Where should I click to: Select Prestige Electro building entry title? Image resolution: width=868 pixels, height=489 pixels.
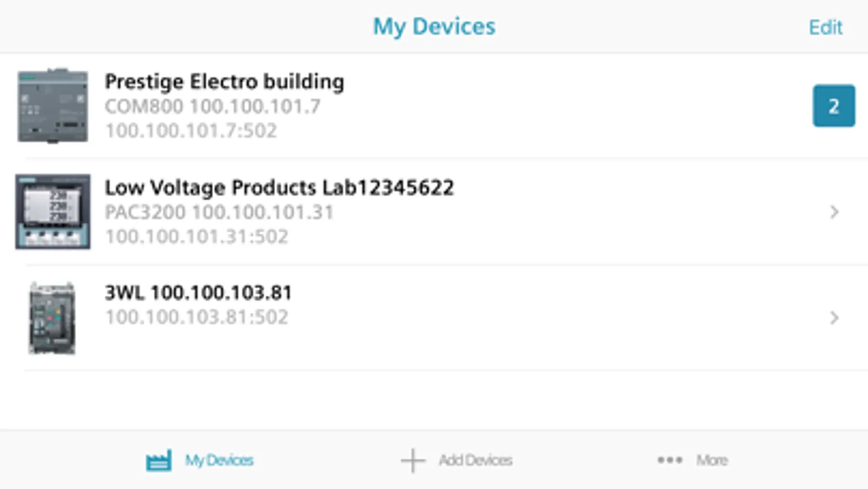click(224, 82)
